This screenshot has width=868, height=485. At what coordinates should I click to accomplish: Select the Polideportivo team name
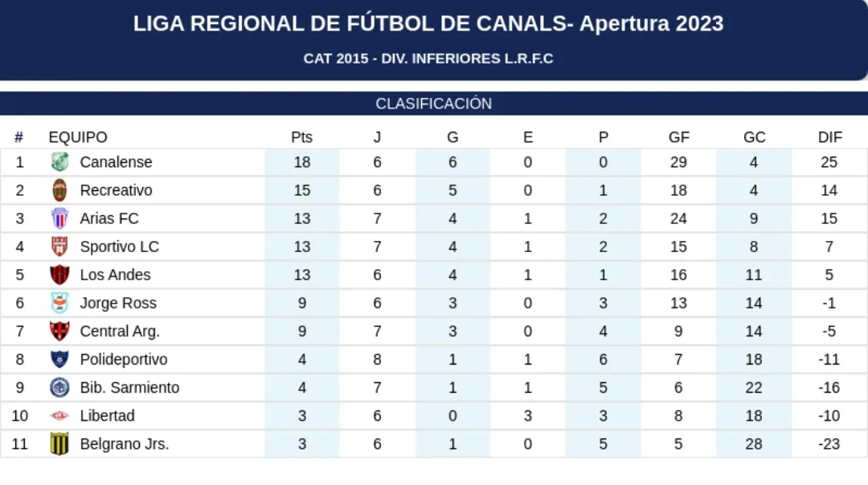pos(123,359)
